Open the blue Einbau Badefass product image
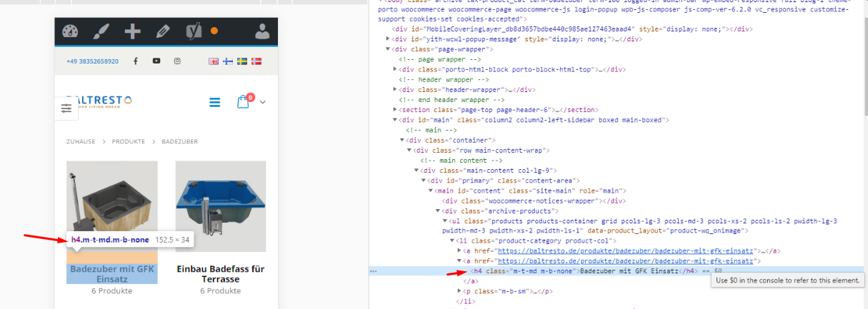The image size is (868, 309). tap(221, 206)
